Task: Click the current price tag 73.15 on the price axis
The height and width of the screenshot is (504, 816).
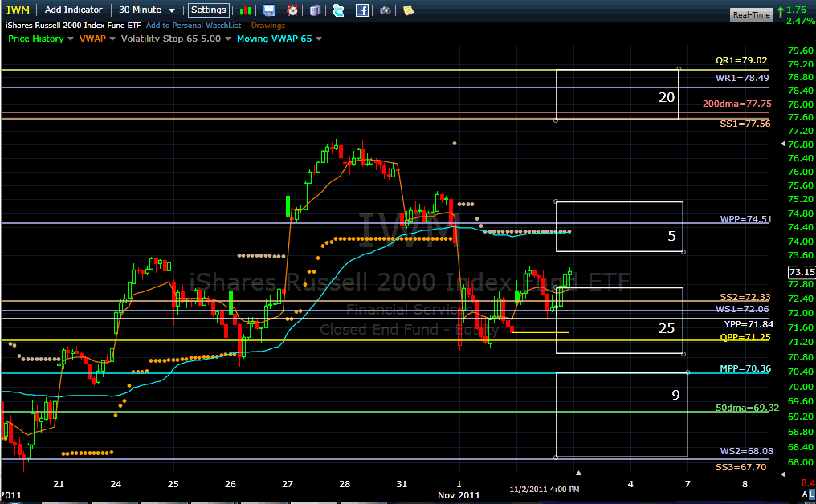Action: (802, 272)
